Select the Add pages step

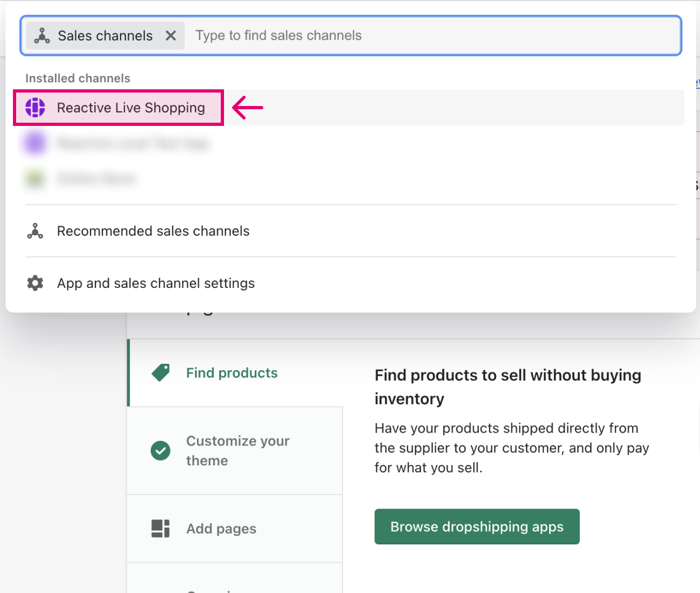pyautogui.click(x=235, y=529)
